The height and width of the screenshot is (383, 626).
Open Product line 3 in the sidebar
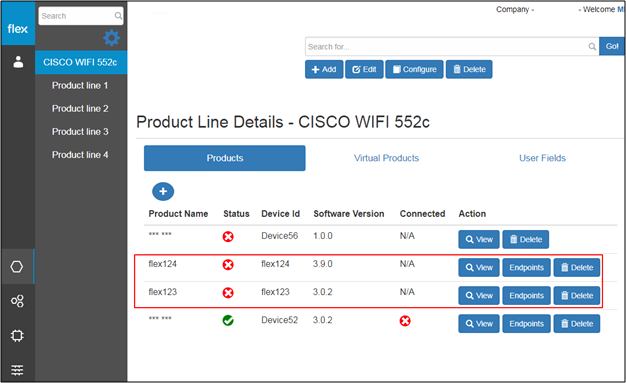tap(80, 132)
